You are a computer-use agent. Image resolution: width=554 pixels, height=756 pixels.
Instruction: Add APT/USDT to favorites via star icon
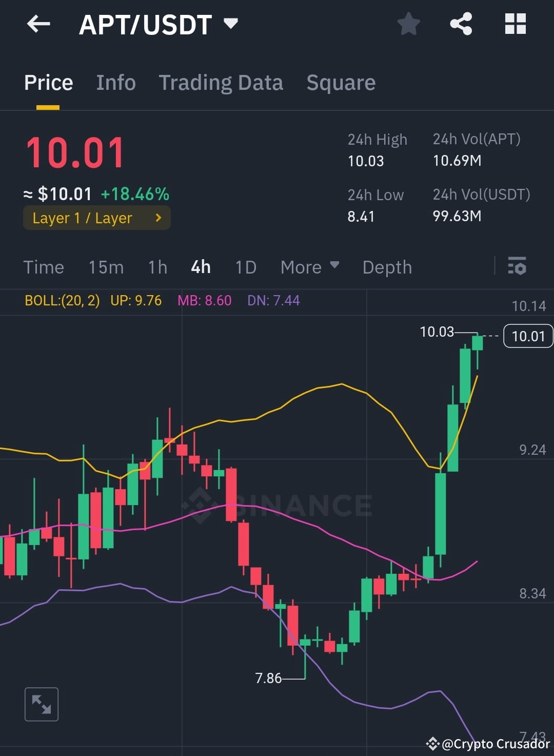409,23
